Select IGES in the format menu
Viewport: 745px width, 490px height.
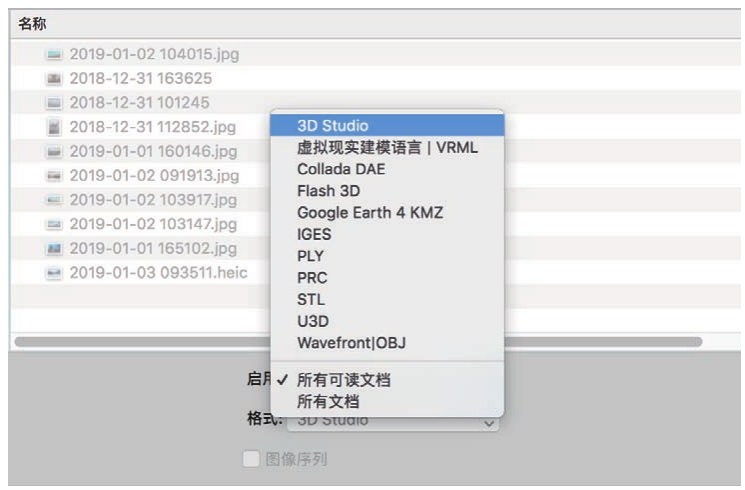point(387,234)
